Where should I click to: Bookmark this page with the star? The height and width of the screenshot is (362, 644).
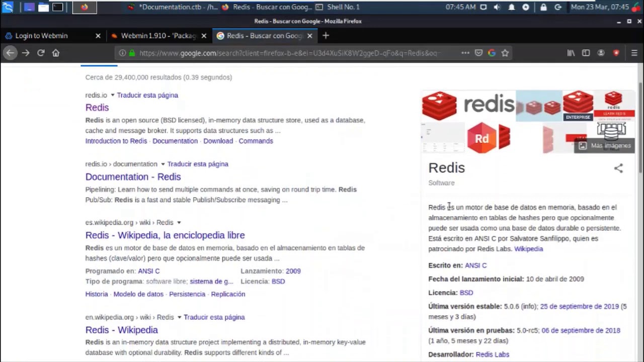[x=505, y=53]
